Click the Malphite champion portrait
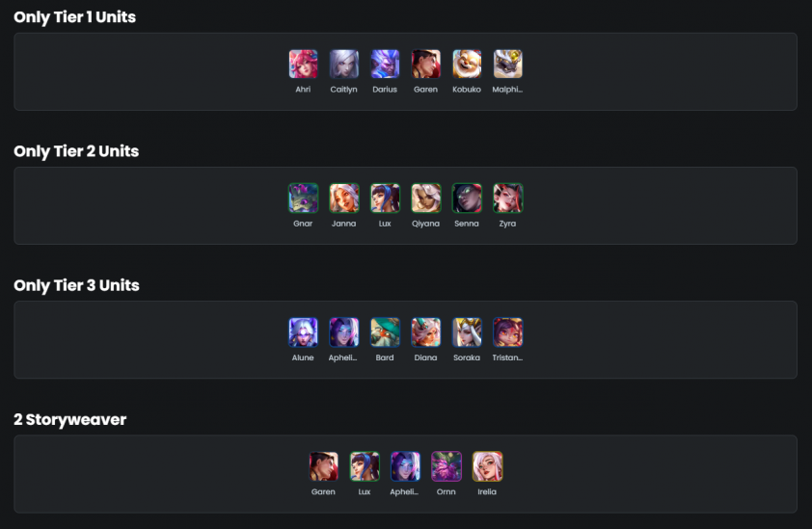The height and width of the screenshot is (529, 812). click(x=507, y=64)
